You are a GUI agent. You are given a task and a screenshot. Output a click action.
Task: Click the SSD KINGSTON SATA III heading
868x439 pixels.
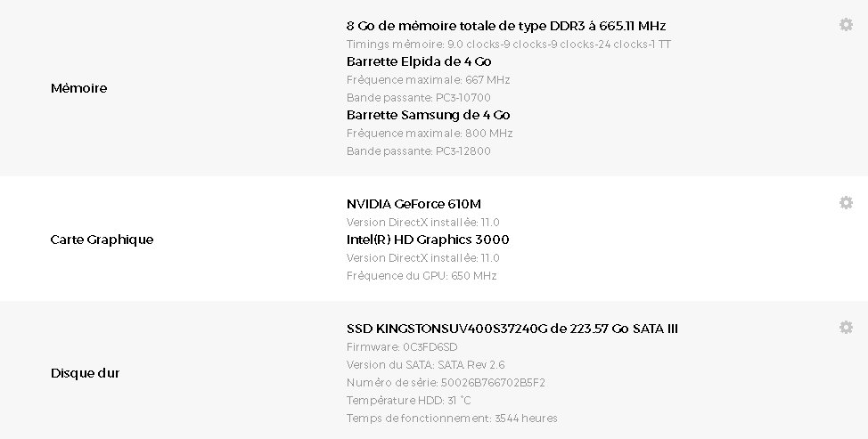512,329
